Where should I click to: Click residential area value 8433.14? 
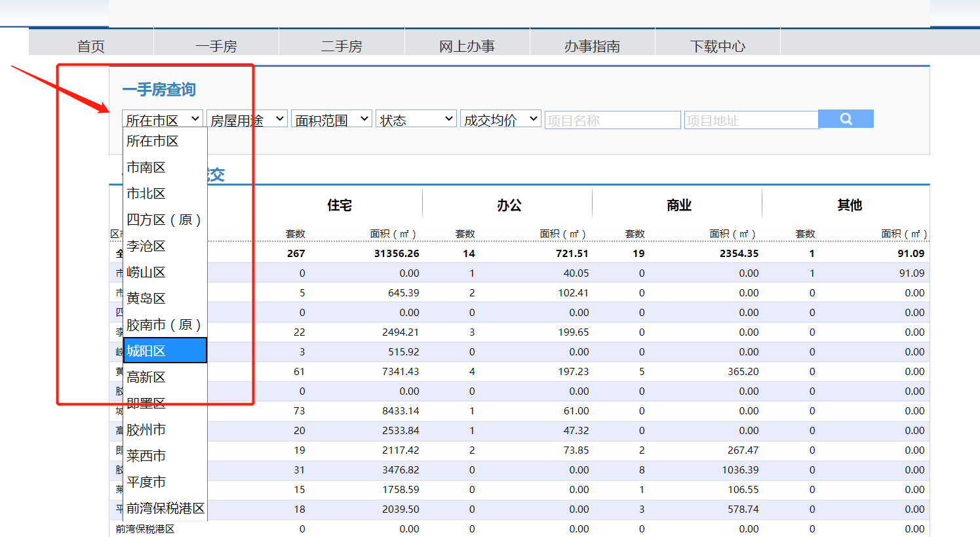[x=401, y=410]
